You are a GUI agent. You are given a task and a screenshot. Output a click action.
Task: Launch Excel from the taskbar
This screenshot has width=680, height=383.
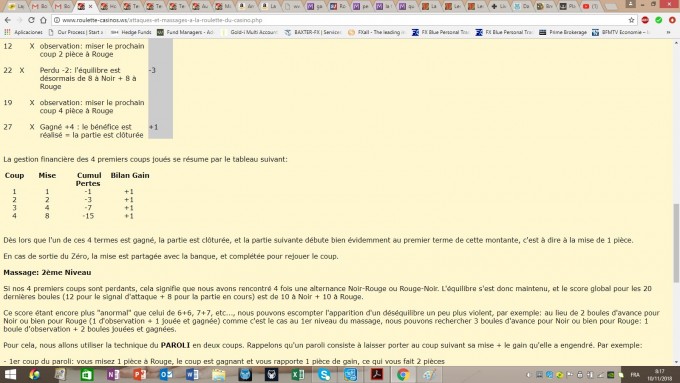[298, 374]
